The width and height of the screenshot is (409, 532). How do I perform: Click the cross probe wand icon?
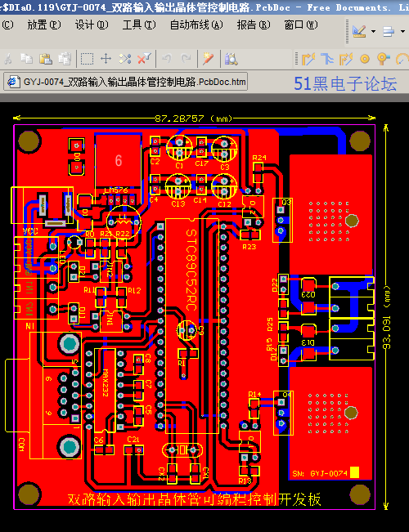[208, 59]
